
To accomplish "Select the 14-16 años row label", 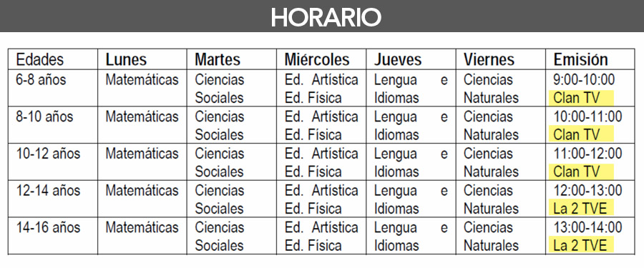I will click(x=48, y=227).
